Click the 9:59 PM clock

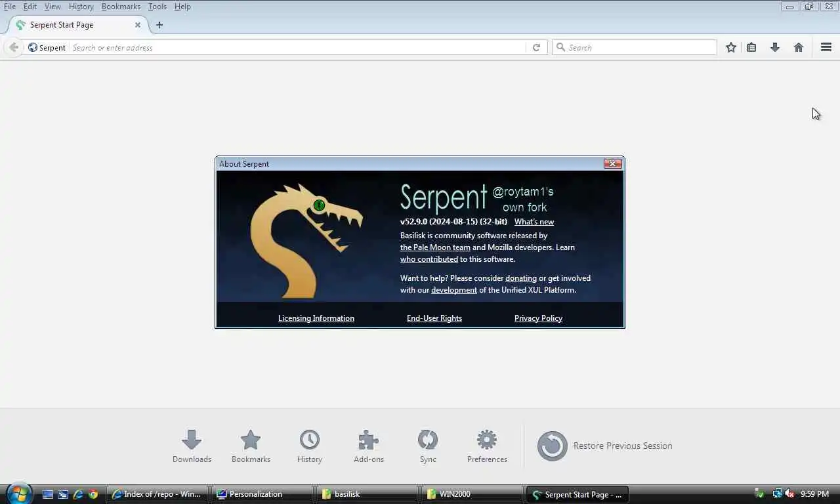814,494
